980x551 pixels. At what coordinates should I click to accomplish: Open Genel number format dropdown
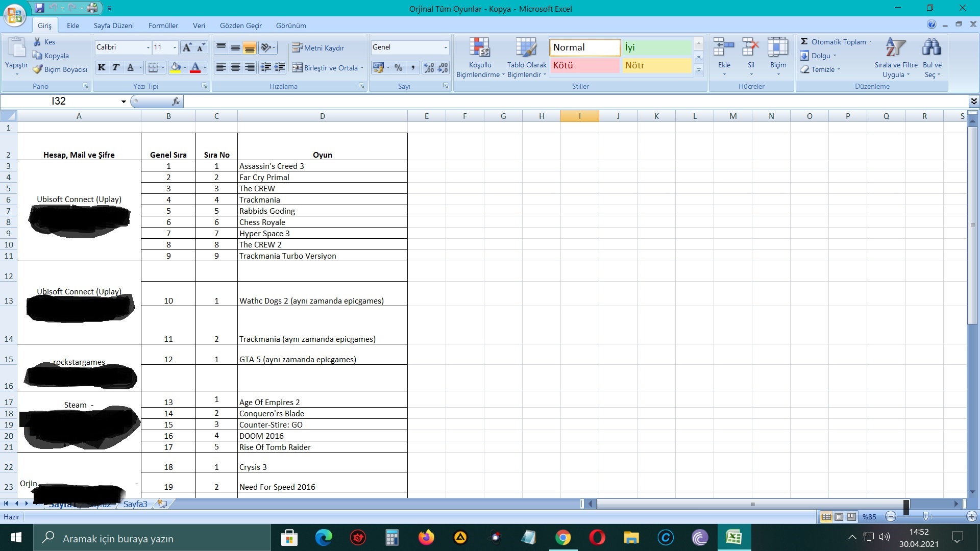pos(446,47)
